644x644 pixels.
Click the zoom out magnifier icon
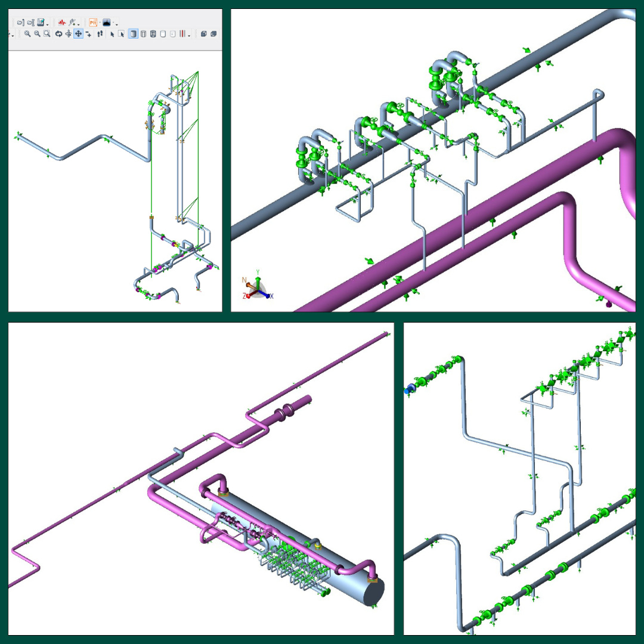click(37, 34)
